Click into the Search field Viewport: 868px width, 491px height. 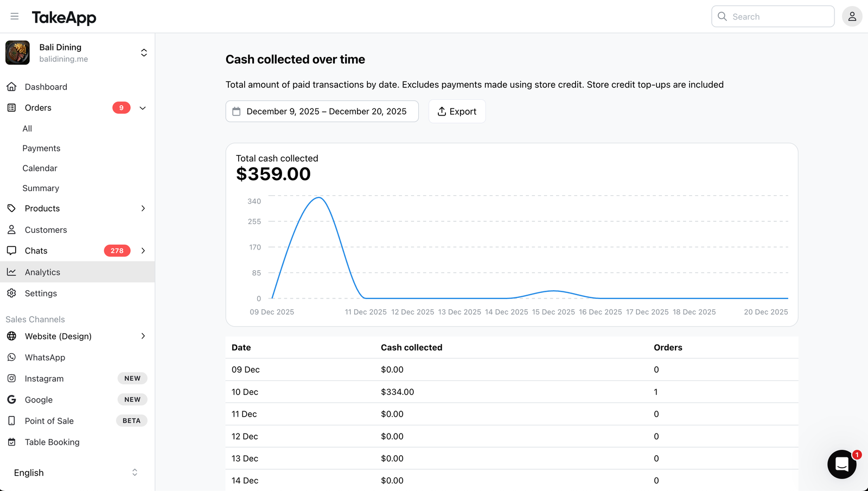(x=773, y=16)
